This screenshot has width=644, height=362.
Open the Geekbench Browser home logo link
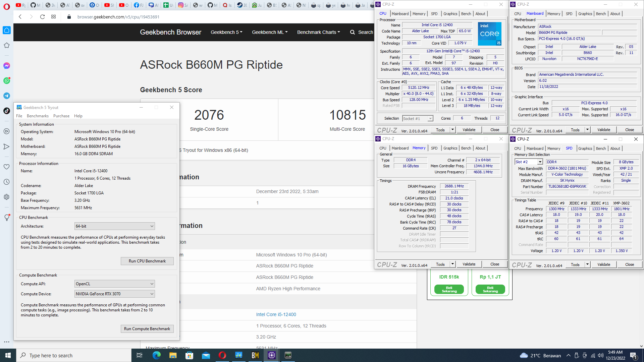[x=170, y=32]
